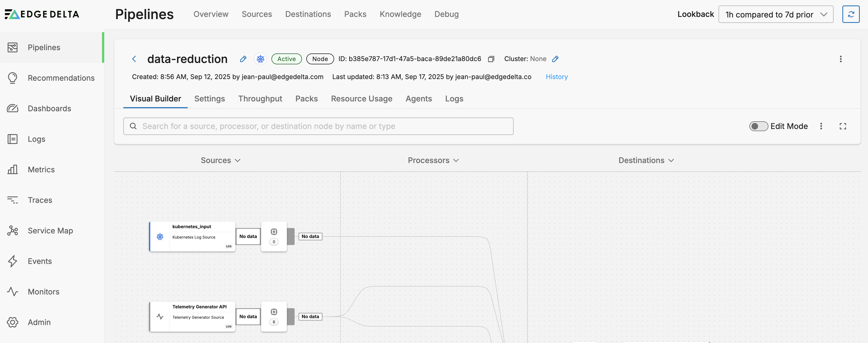Click the kubernetes_input helm icon

click(x=160, y=237)
